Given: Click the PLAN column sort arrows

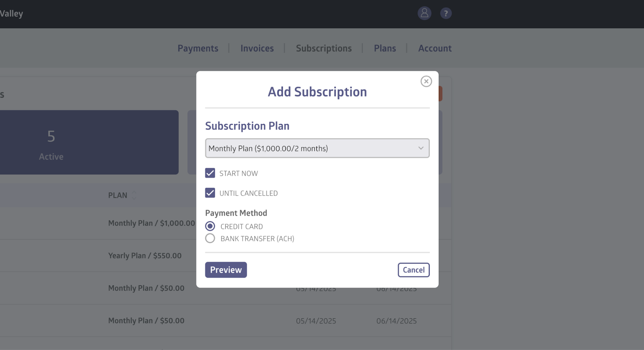Looking at the screenshot, I should click(x=134, y=195).
